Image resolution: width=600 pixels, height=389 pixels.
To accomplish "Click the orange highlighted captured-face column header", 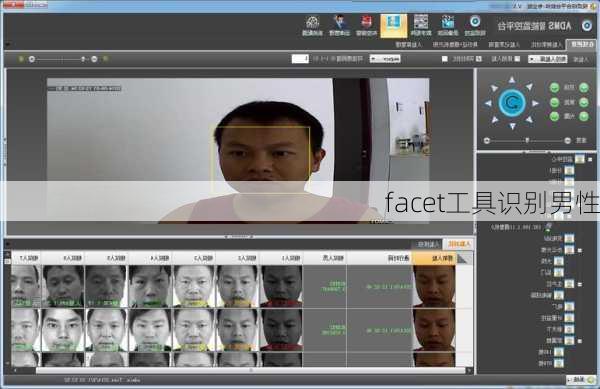I will click(434, 258).
